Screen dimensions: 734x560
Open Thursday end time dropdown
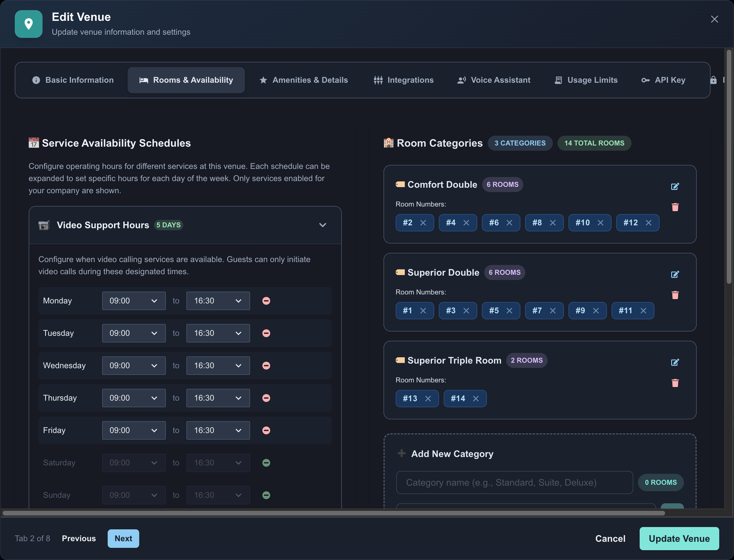point(218,398)
